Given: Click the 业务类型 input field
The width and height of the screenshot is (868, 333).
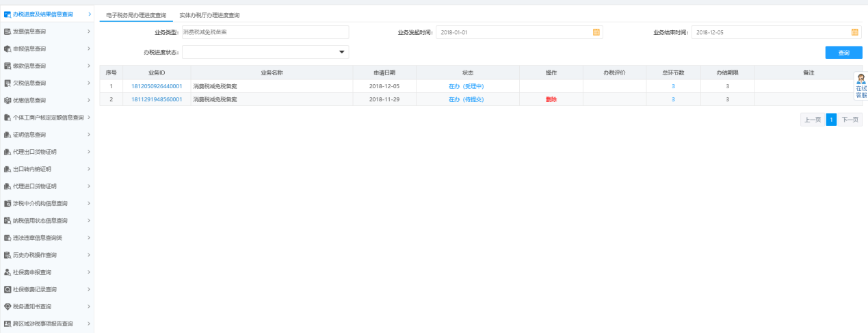Looking at the screenshot, I should click(x=265, y=32).
